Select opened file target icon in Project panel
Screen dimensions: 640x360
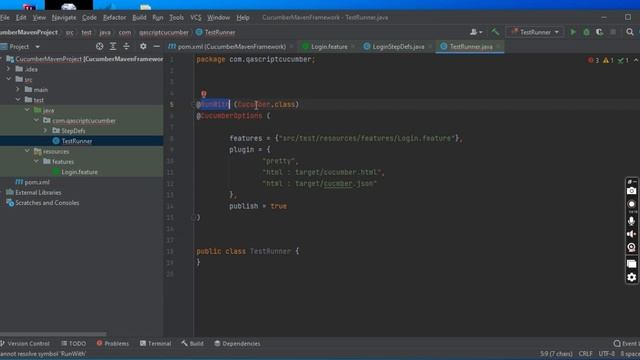coord(100,47)
